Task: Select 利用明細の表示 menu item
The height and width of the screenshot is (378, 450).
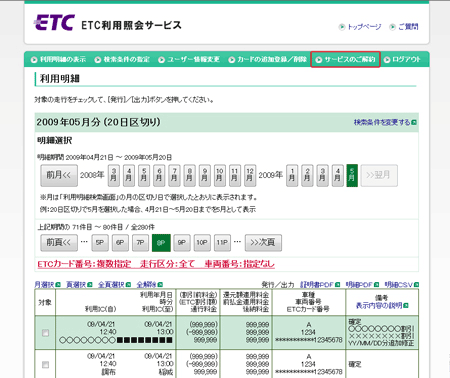Action: [58, 59]
